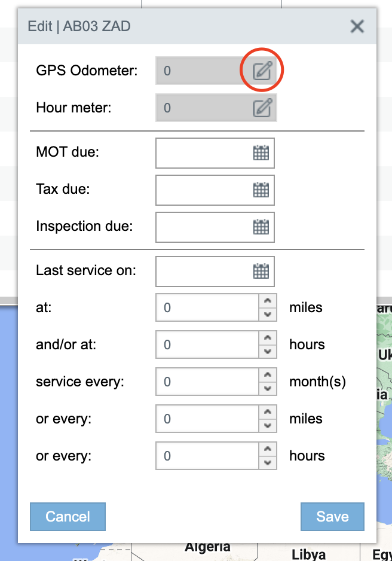Open the calendar picker for Inspection due
The image size is (392, 561).
[x=261, y=227]
